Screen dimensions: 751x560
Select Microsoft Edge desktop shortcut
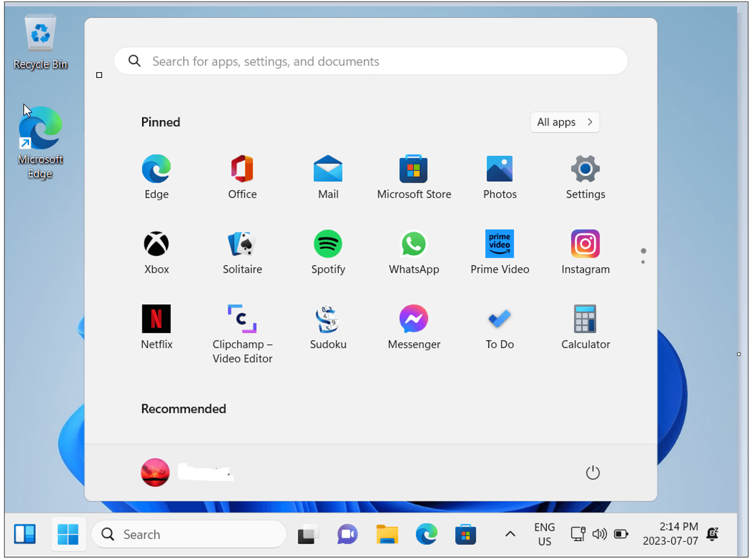click(x=40, y=143)
